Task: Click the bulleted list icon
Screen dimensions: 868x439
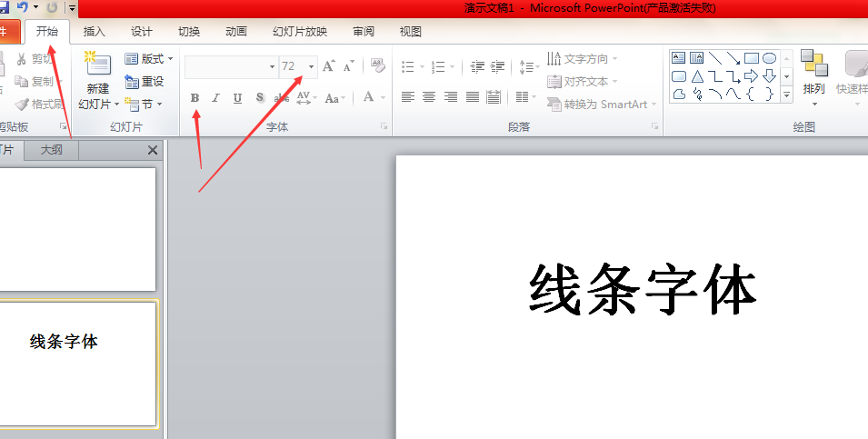Action: point(408,67)
